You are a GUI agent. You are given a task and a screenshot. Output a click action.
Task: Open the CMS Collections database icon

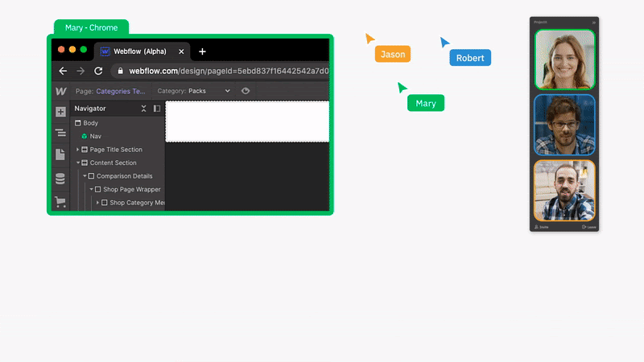click(x=60, y=179)
